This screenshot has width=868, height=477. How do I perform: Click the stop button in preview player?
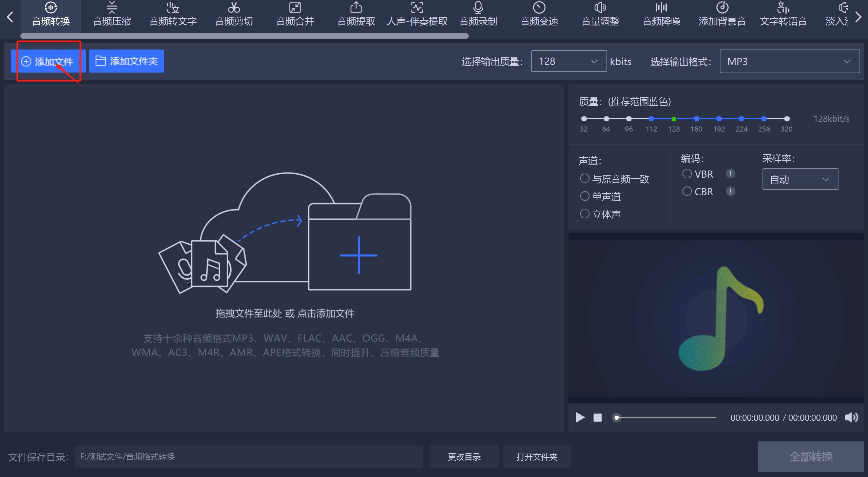(x=597, y=417)
